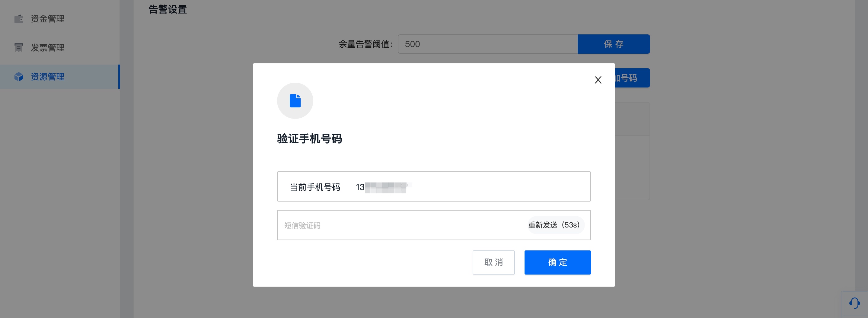Click the masked phone number starting with 13

pos(382,187)
